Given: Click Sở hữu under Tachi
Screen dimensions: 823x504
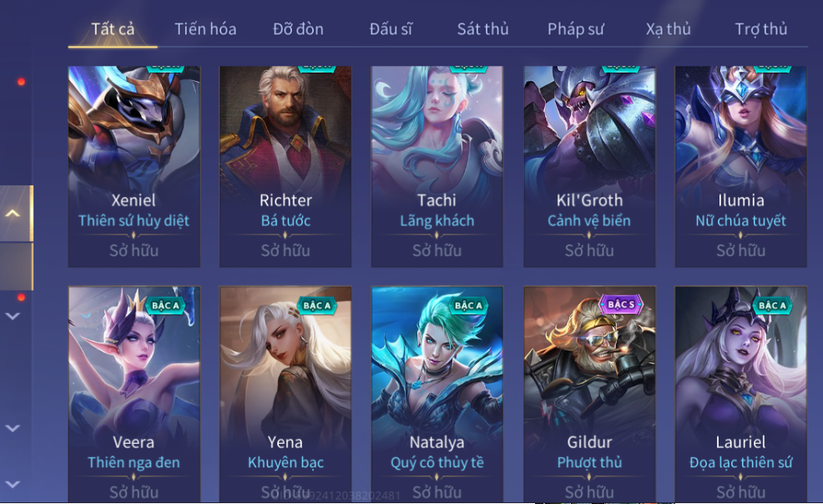Looking at the screenshot, I should click(x=437, y=250).
